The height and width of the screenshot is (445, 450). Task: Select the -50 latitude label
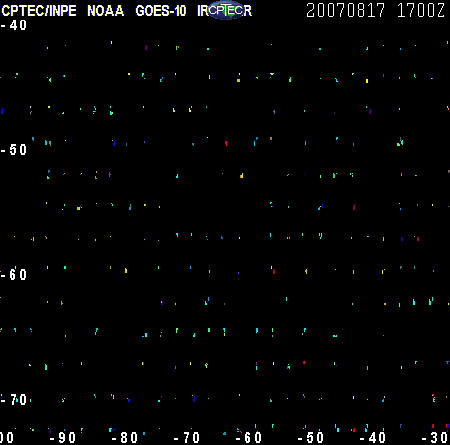click(14, 150)
